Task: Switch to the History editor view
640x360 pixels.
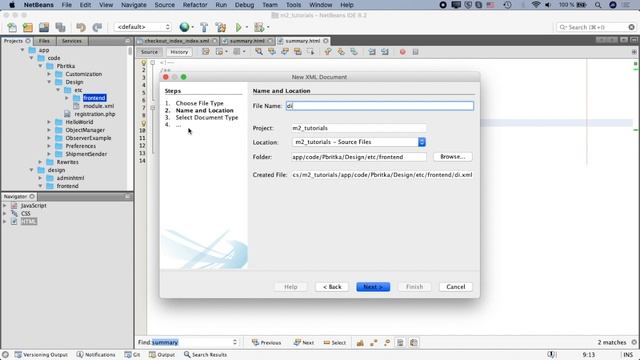Action: pyautogui.click(x=179, y=52)
